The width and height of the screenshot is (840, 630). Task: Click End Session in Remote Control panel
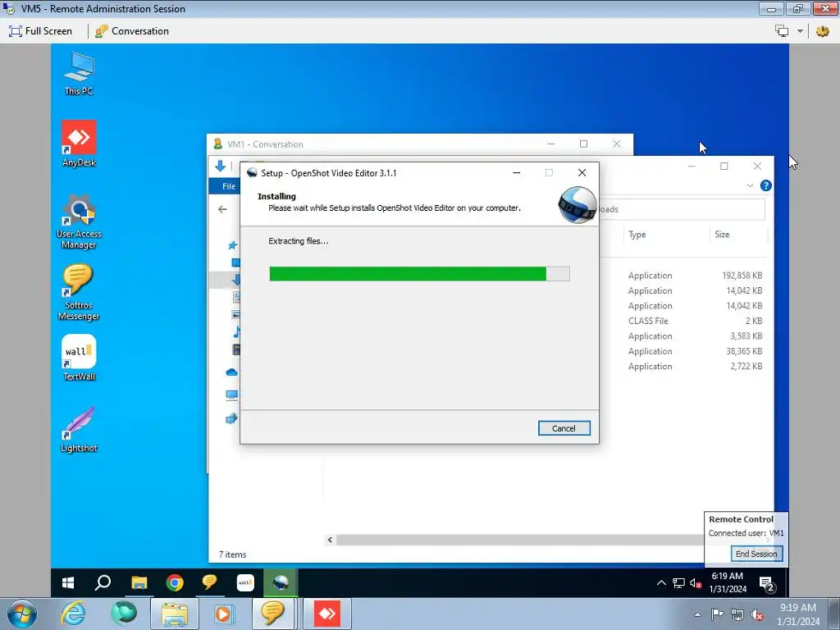(756, 554)
